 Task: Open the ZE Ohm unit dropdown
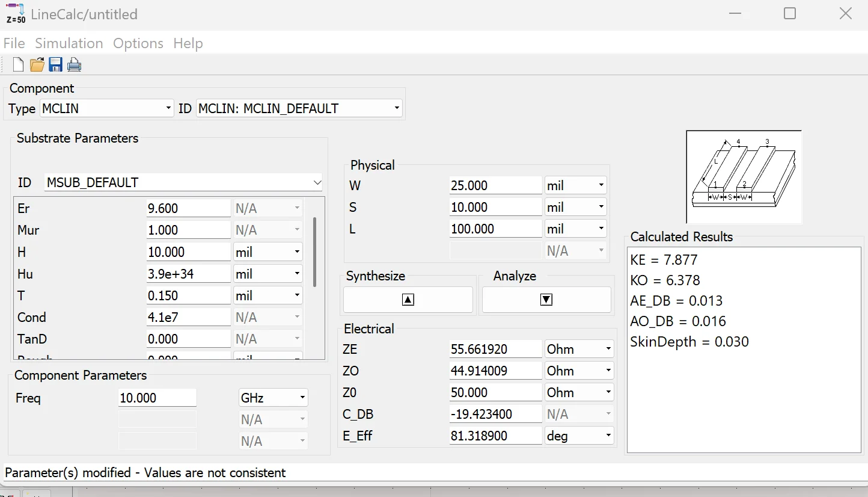(579, 349)
